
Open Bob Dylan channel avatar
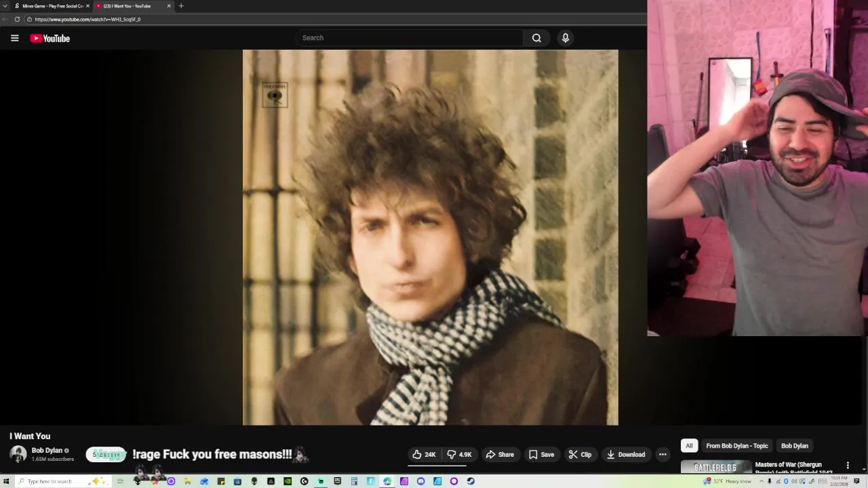pos(18,455)
